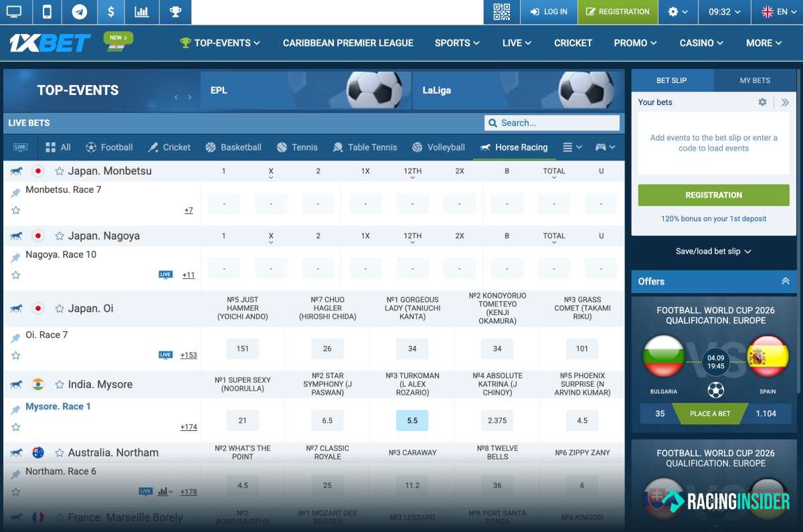Expand the LIVE menu
This screenshot has height=532, width=803.
pyautogui.click(x=517, y=43)
